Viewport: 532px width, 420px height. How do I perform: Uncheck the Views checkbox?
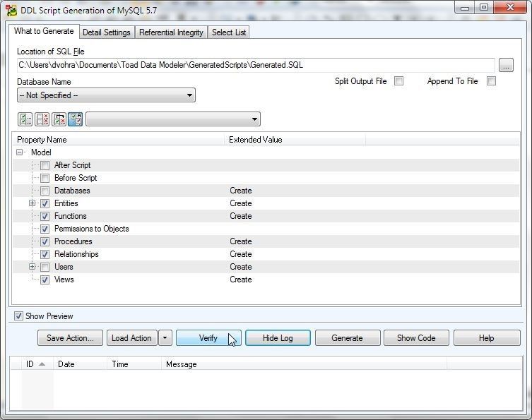click(x=45, y=280)
